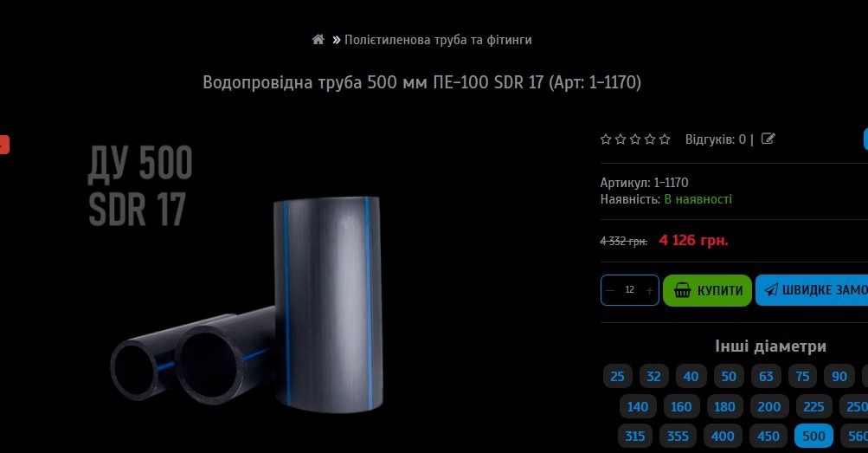Rate the product with the first star

(x=606, y=139)
